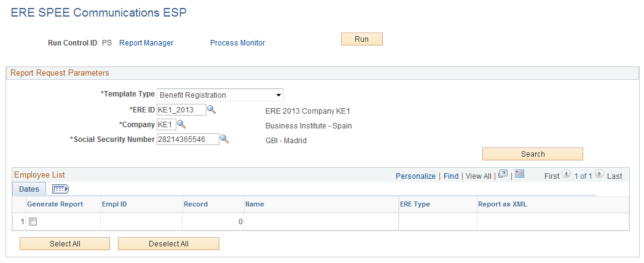The height and width of the screenshot is (263, 644).
Task: Click the Select All button
Action: coord(65,244)
